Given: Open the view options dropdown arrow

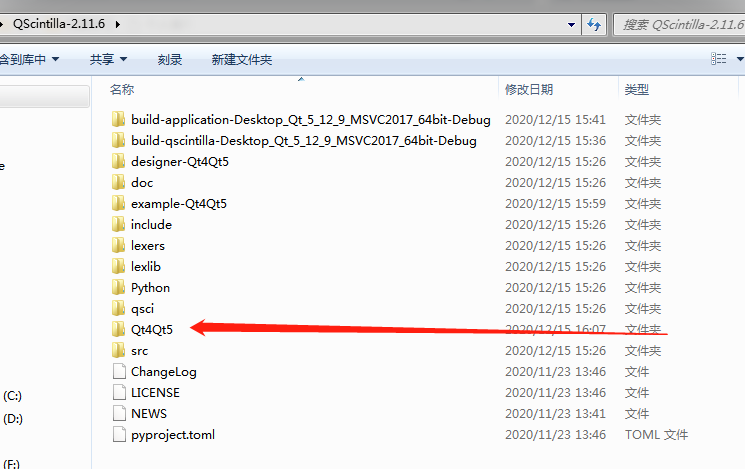Looking at the screenshot, I should [x=739, y=59].
